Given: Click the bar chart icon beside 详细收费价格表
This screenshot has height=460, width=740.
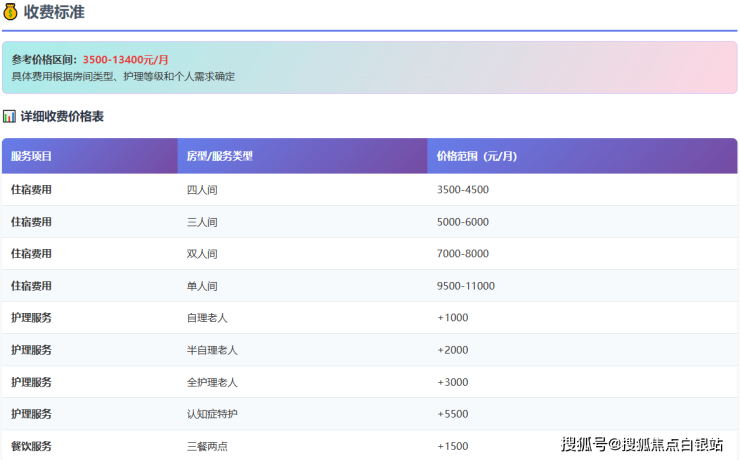Looking at the screenshot, I should click(9, 117).
